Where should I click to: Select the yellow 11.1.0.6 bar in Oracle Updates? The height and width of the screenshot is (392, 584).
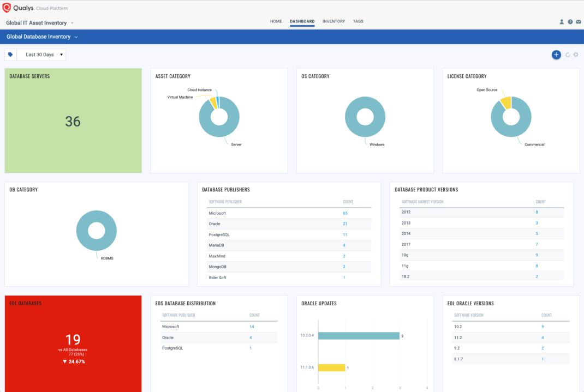(331, 367)
